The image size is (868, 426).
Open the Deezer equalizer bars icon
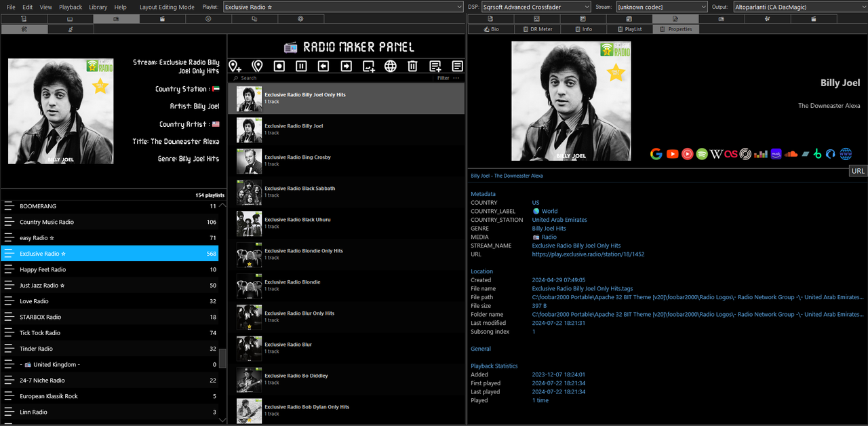tap(760, 154)
